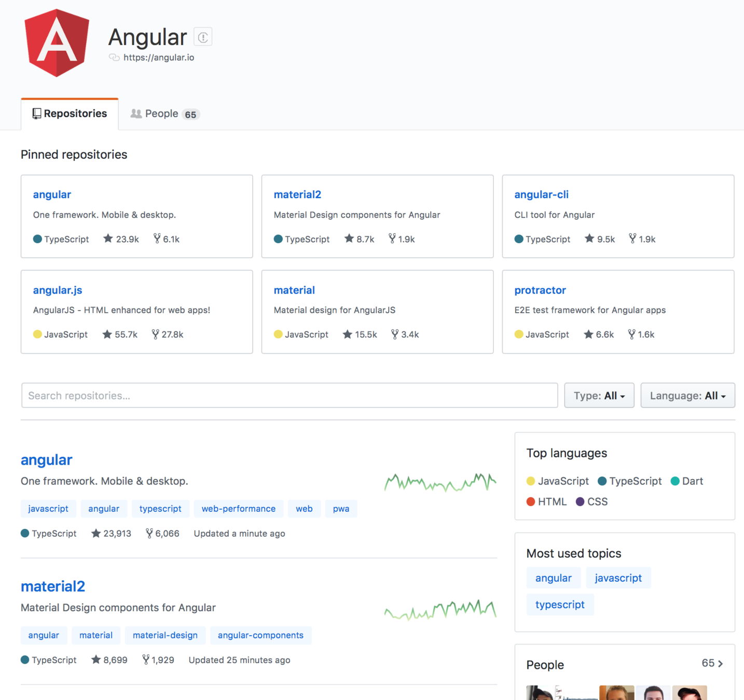Click the 8,699 stars in material2 list row
744x700 pixels.
[x=109, y=660]
